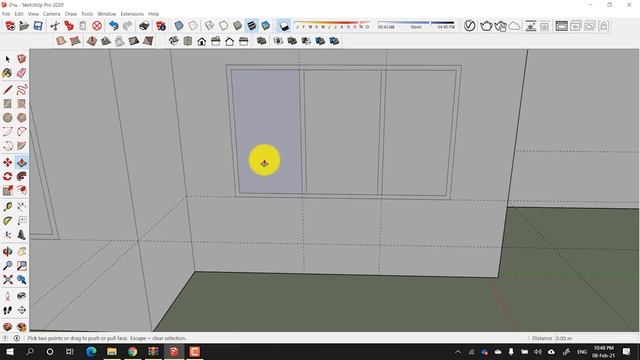Choose the Protractor tool
Image resolution: width=640 pixels, height=360 pixels.
(x=7, y=221)
